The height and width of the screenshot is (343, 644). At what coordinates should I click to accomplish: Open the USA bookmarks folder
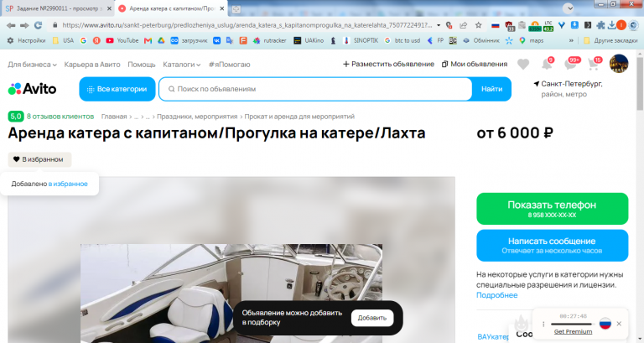tap(63, 40)
